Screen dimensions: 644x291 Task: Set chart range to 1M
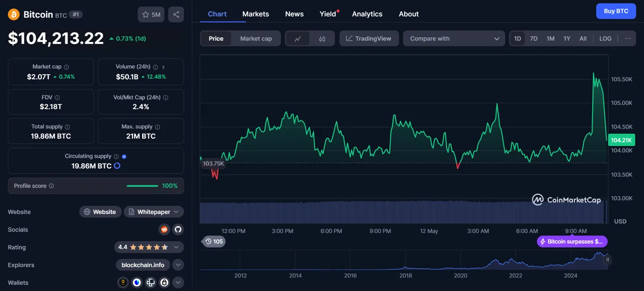[x=551, y=39]
